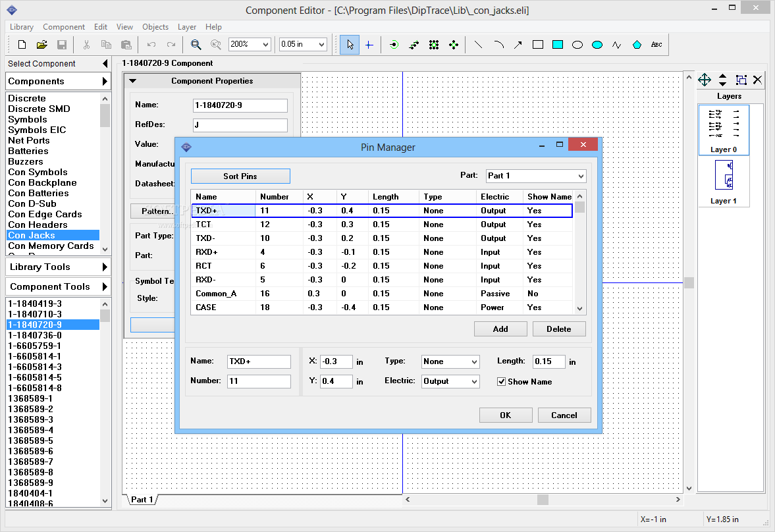This screenshot has width=775, height=532.
Task: Select the Arc drawing tool
Action: tap(498, 45)
